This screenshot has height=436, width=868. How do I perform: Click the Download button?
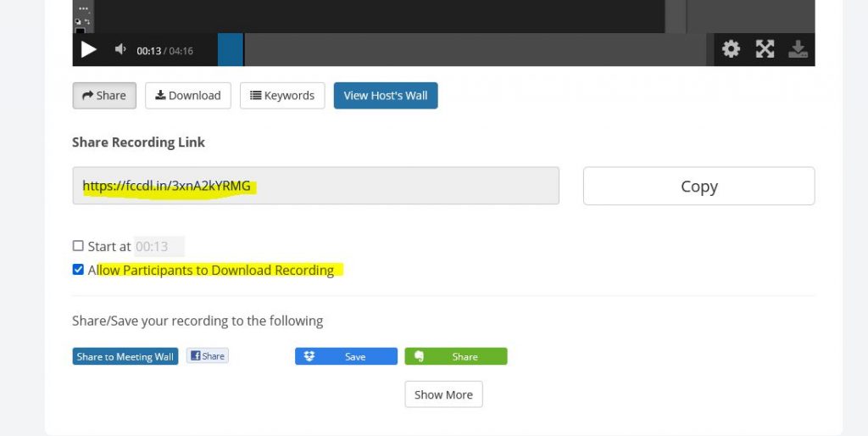[x=187, y=95]
